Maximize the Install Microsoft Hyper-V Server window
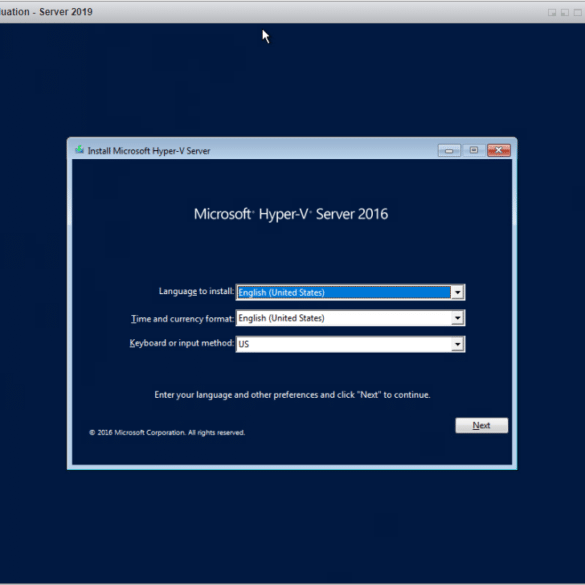 [474, 150]
